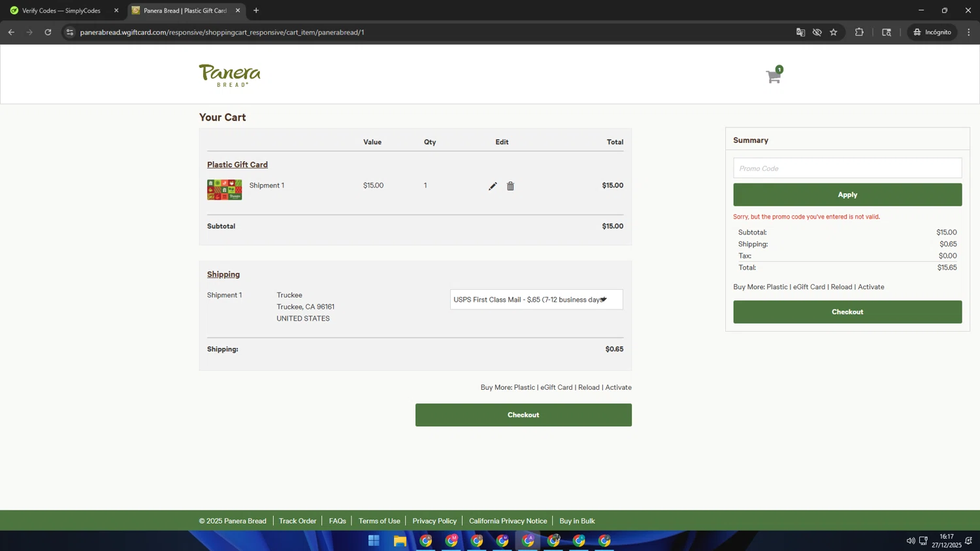Click the volume icon in system tray
Image resolution: width=980 pixels, height=551 pixels.
910,541
